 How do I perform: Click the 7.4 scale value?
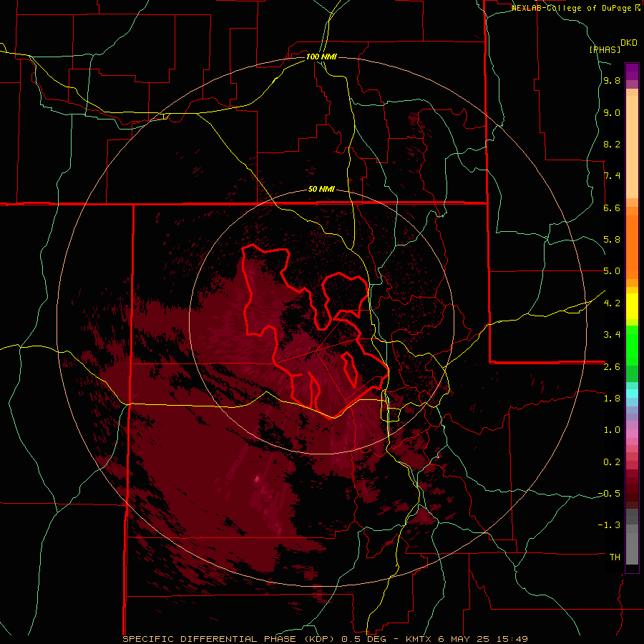point(612,176)
